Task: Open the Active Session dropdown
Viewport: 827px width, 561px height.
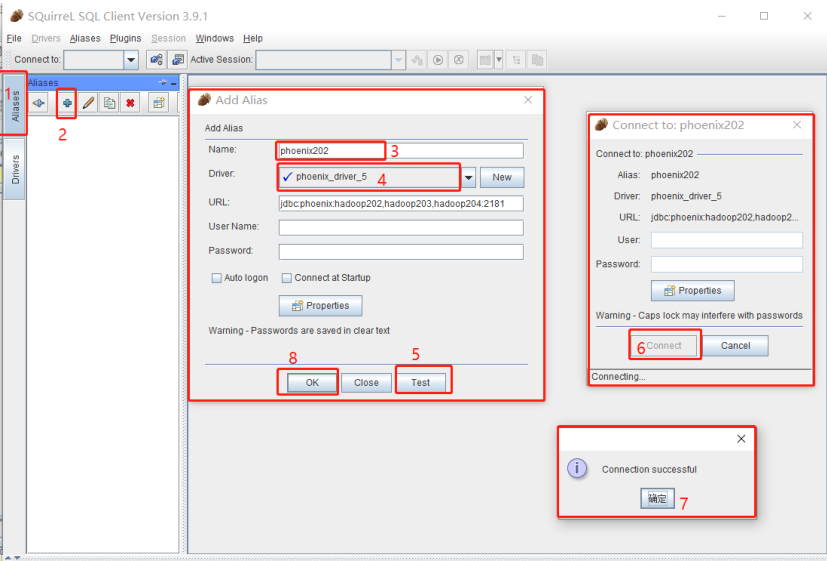Action: pyautogui.click(x=398, y=60)
